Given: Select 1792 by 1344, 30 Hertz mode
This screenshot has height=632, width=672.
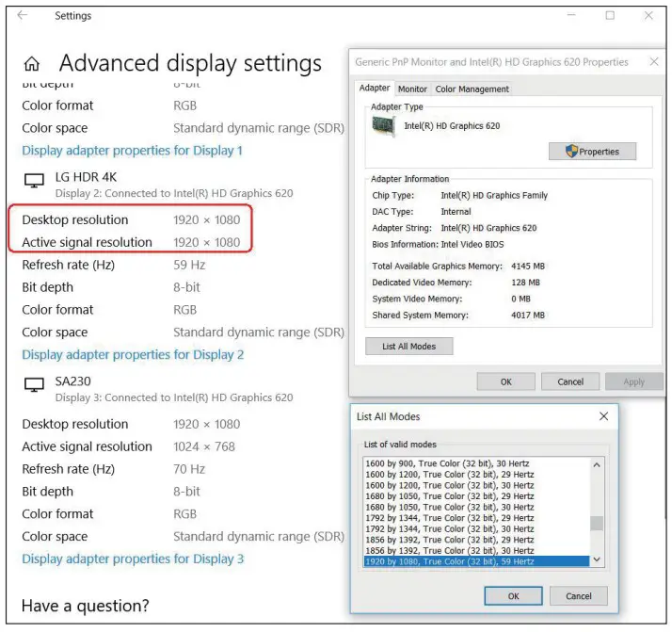Looking at the screenshot, I should pyautogui.click(x=476, y=529).
